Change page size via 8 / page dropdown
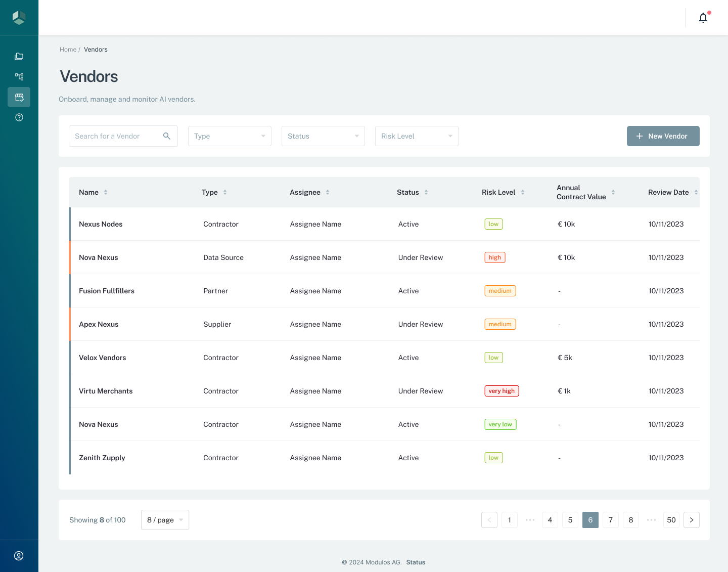728x572 pixels. click(x=165, y=520)
